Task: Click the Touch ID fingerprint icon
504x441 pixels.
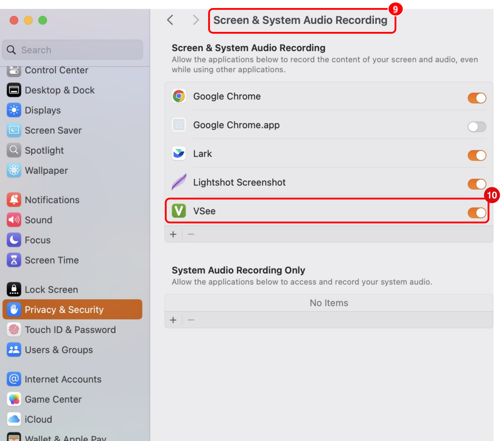Action: tap(14, 330)
